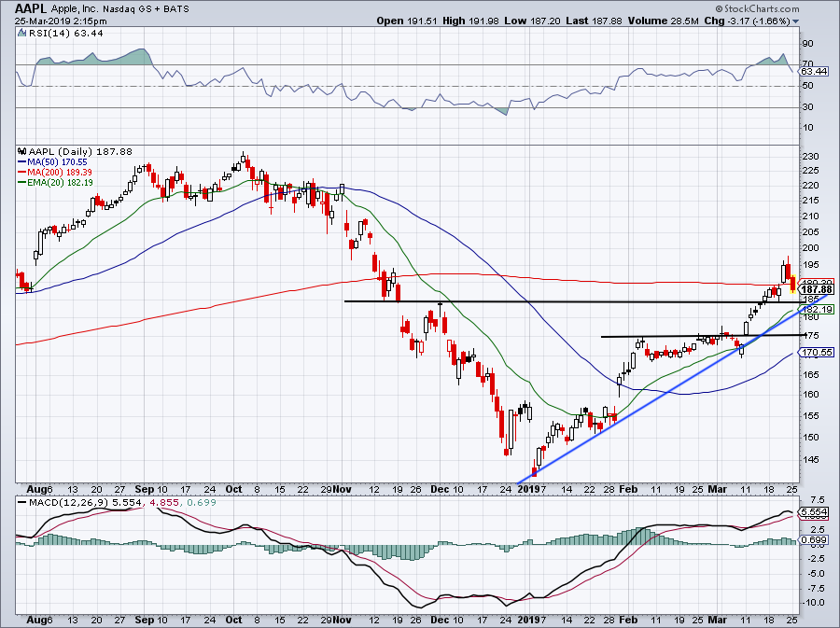Click the RSI area icon beside RSI(14)
Image resolution: width=840 pixels, height=628 pixels.
tap(22, 33)
